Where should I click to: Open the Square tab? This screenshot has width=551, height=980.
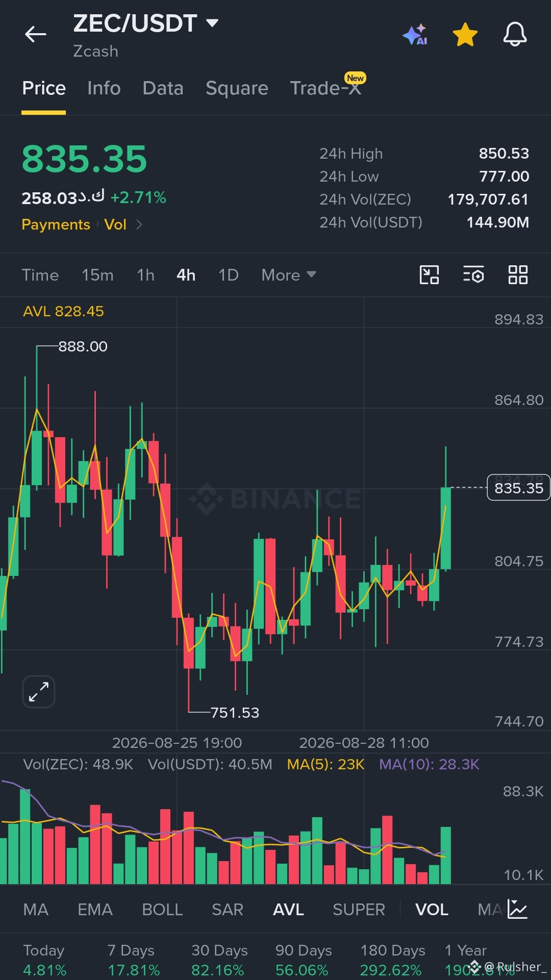[x=237, y=88]
